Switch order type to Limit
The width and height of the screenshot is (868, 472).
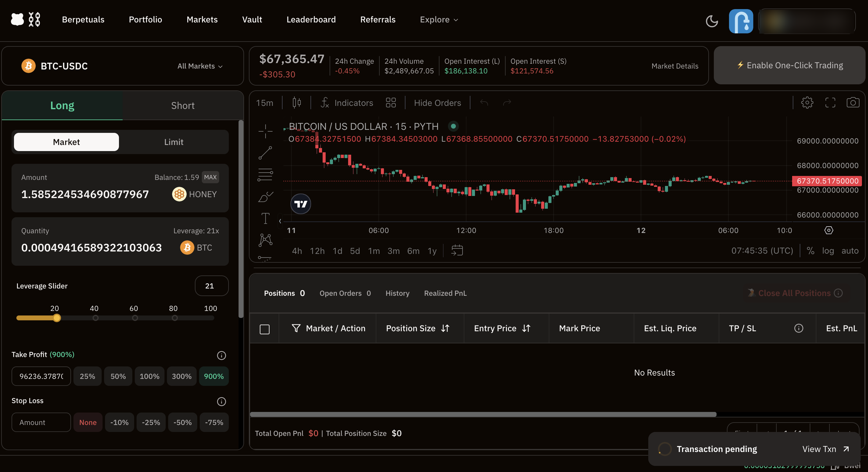[x=174, y=142]
